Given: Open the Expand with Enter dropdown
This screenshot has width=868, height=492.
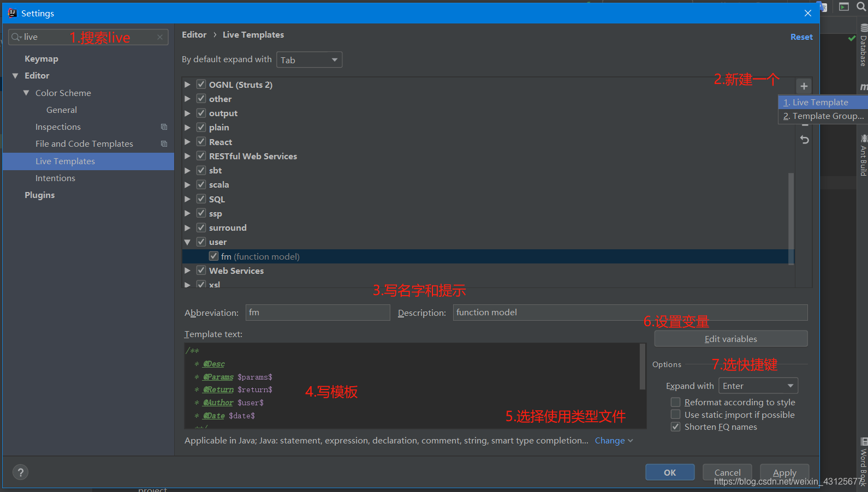Looking at the screenshot, I should click(x=758, y=386).
